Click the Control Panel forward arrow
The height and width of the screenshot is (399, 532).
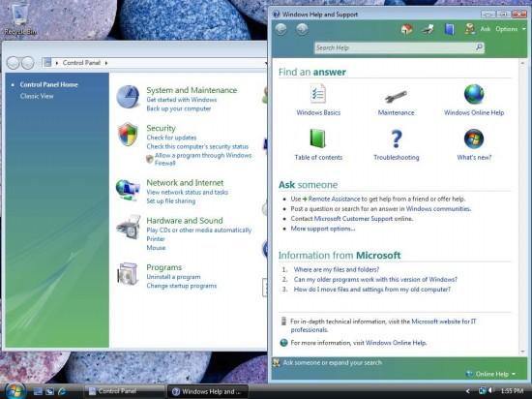(27, 63)
